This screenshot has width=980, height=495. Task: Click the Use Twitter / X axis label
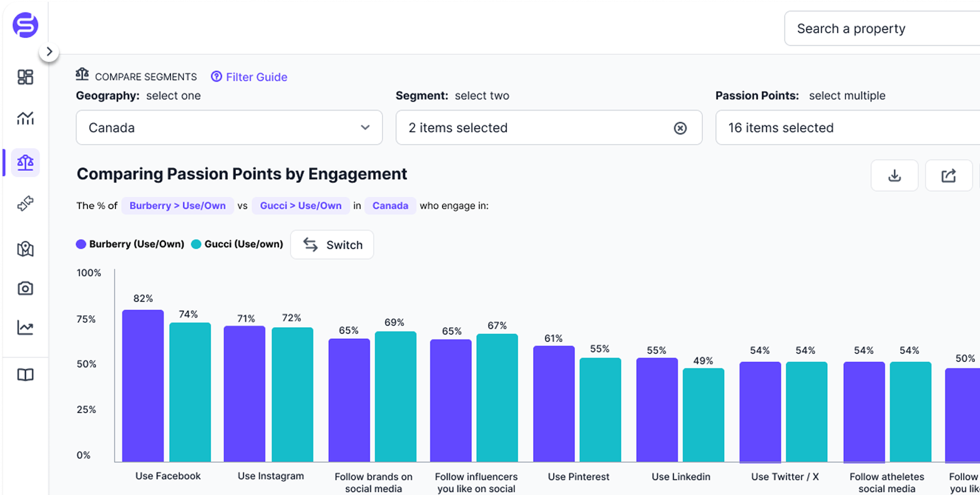[785, 476]
